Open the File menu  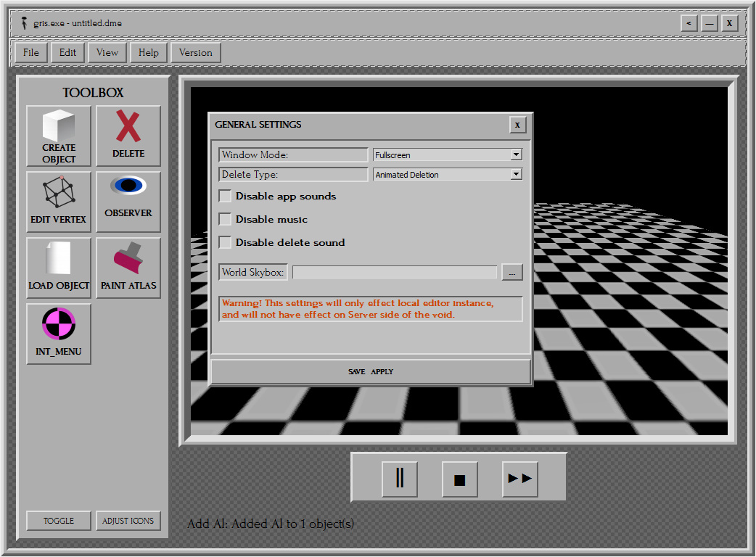tap(30, 52)
